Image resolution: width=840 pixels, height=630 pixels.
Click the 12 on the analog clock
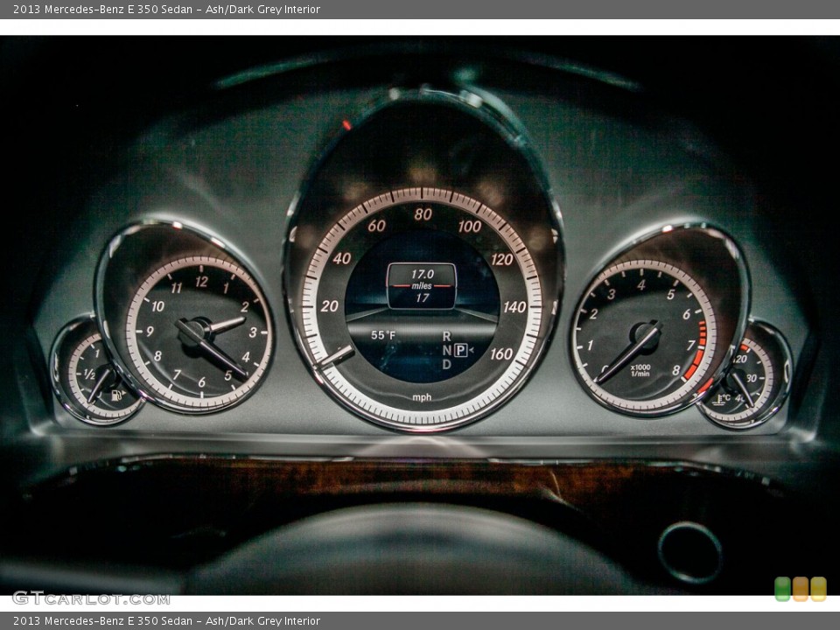click(201, 282)
